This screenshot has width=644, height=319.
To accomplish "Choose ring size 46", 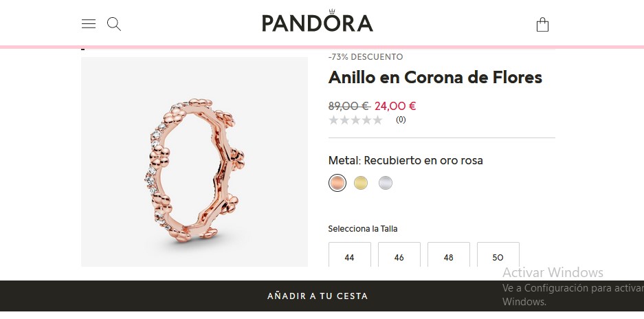I will tap(399, 255).
